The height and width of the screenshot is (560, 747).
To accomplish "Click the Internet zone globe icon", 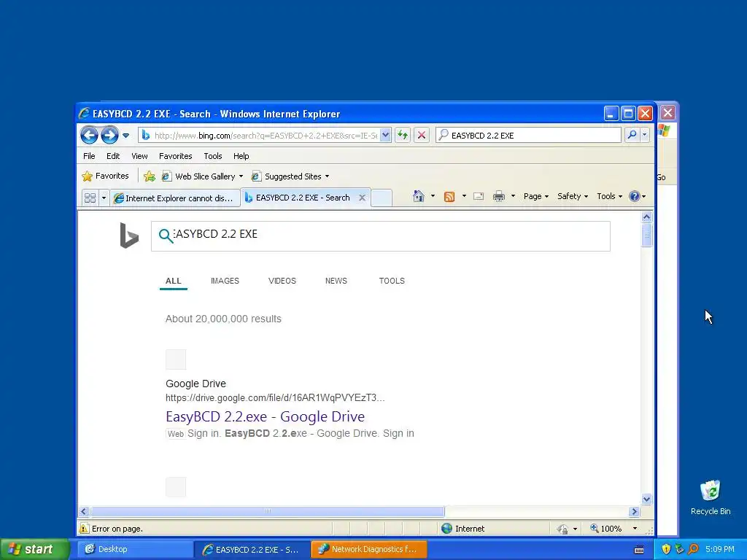I will coord(446,529).
